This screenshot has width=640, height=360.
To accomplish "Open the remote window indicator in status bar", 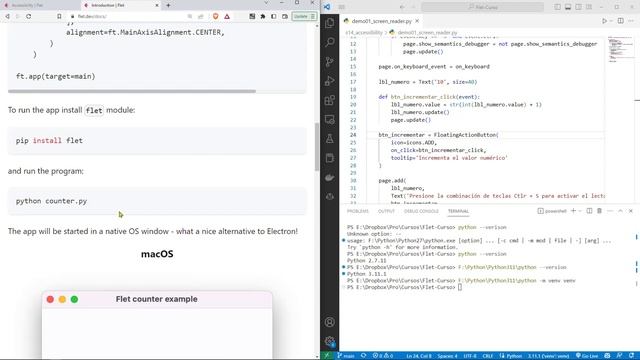I will (326, 356).
